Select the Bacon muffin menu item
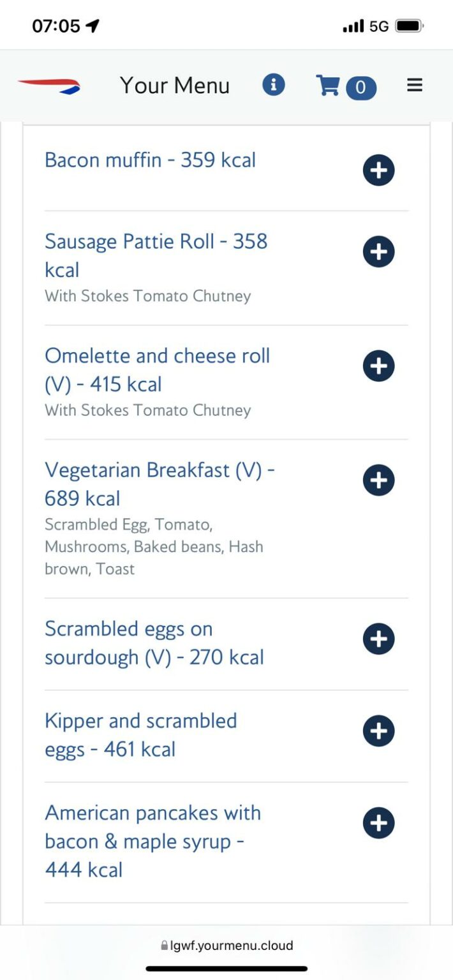This screenshot has height=980, width=453. [149, 160]
